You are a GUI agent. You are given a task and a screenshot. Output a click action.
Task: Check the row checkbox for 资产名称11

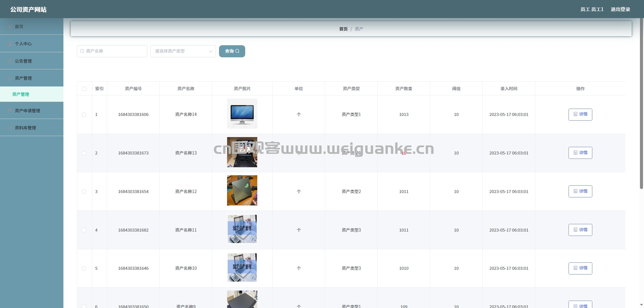point(84,230)
